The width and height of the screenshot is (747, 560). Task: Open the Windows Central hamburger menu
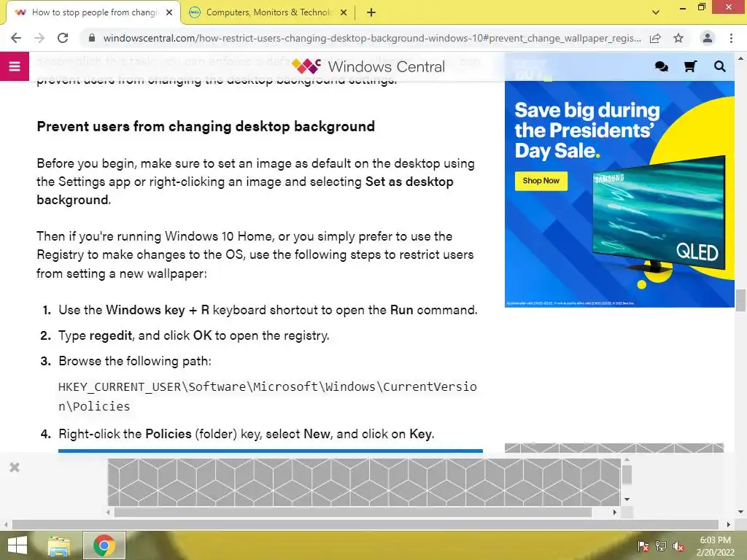[x=15, y=66]
